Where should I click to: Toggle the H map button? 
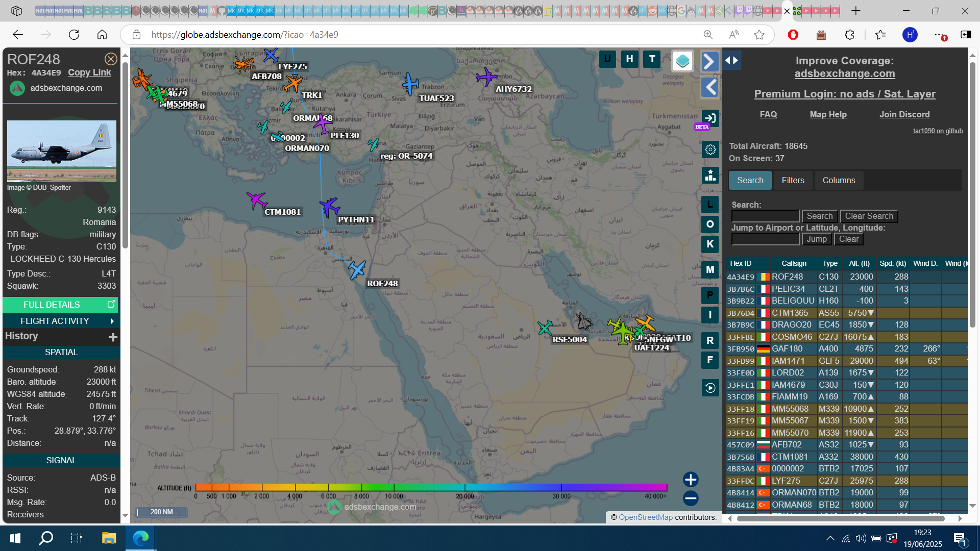pyautogui.click(x=630, y=59)
